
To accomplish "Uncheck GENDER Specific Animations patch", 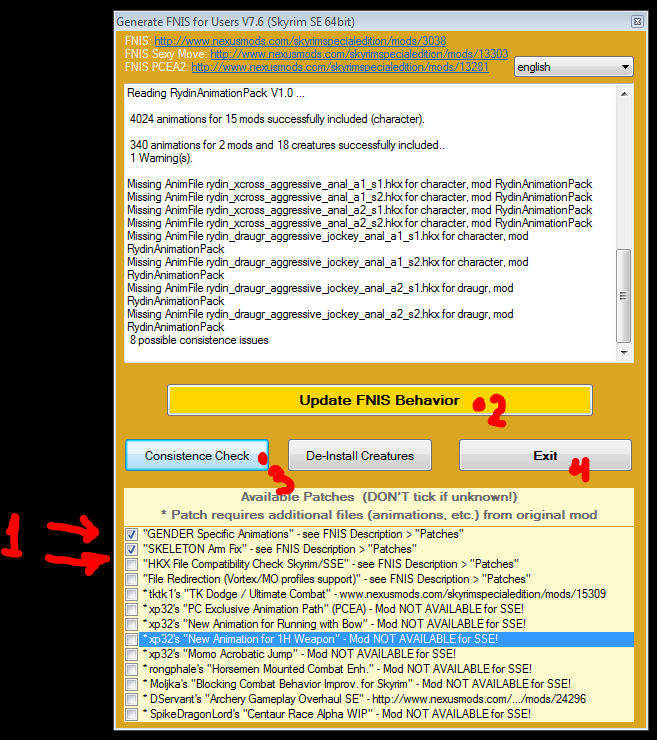I will coord(132,534).
